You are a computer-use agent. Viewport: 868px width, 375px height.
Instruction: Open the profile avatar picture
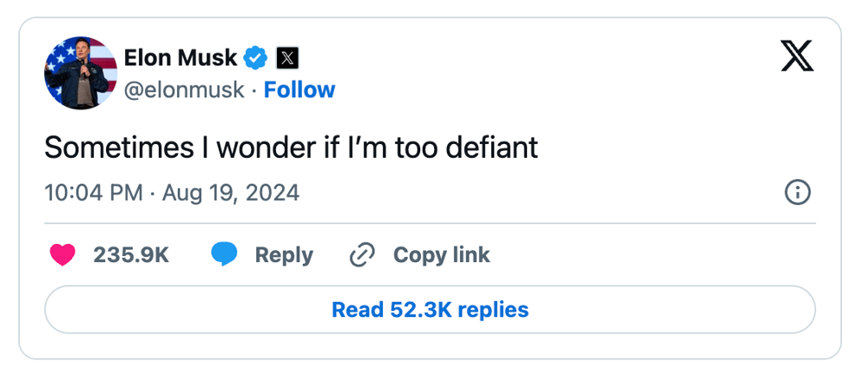(81, 73)
